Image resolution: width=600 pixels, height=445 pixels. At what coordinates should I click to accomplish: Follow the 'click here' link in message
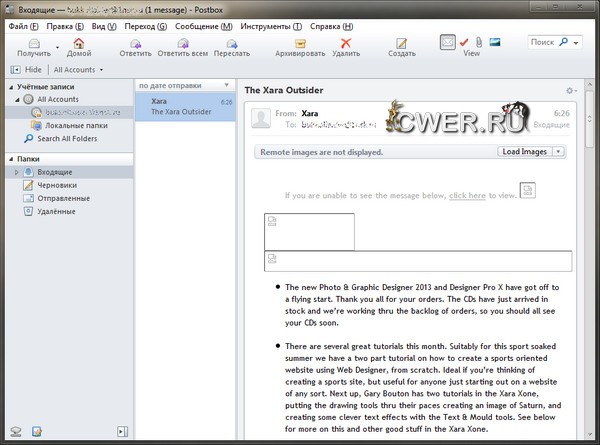click(468, 196)
